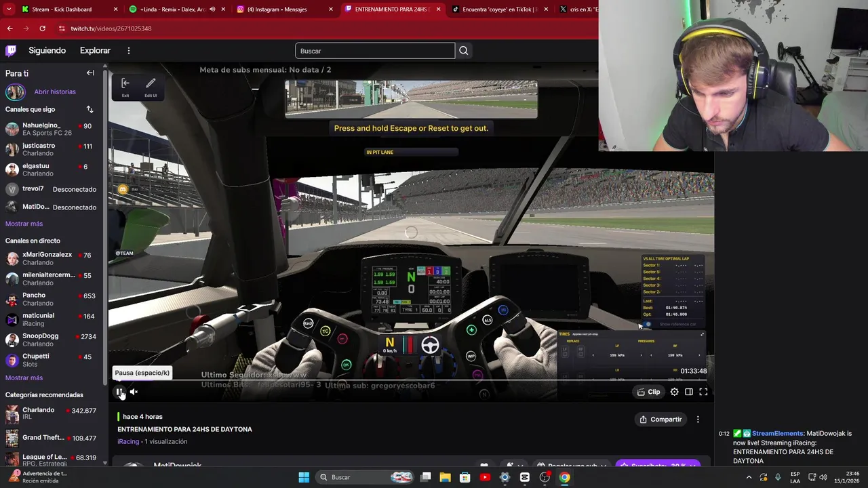Open Nahuelgino_ channel in the sidebar

pyautogui.click(x=53, y=129)
